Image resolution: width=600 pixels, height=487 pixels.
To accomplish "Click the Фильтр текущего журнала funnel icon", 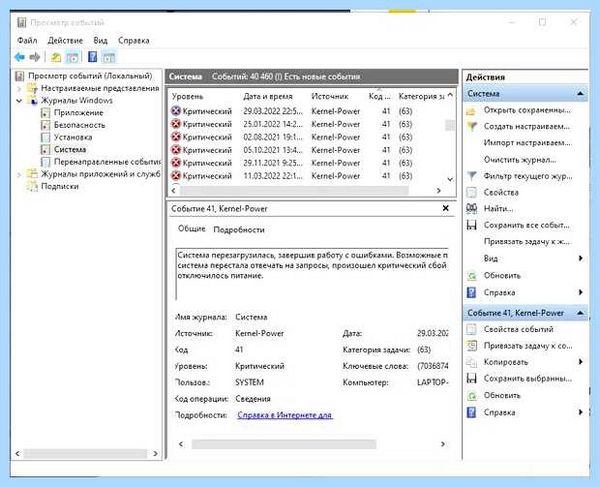I will 472,176.
